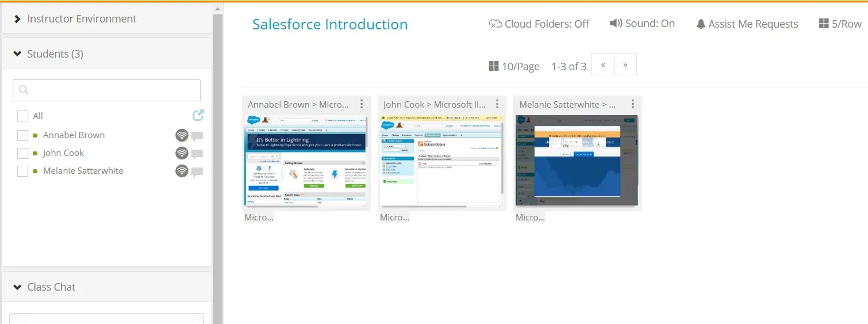Toggle Sound: On setting

click(642, 24)
